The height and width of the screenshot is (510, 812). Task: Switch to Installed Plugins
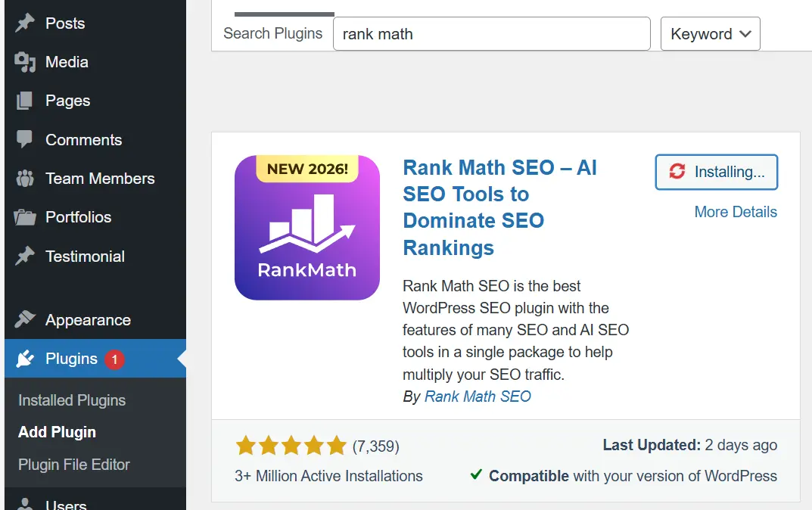pyautogui.click(x=71, y=400)
